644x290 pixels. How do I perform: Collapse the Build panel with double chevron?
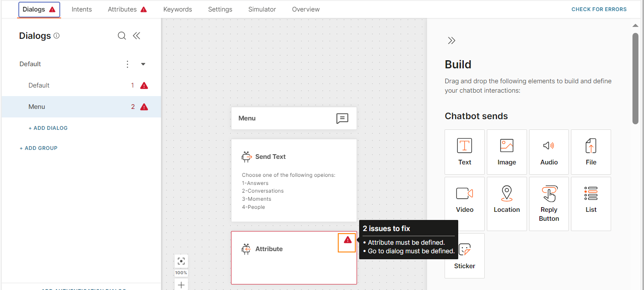click(x=451, y=41)
